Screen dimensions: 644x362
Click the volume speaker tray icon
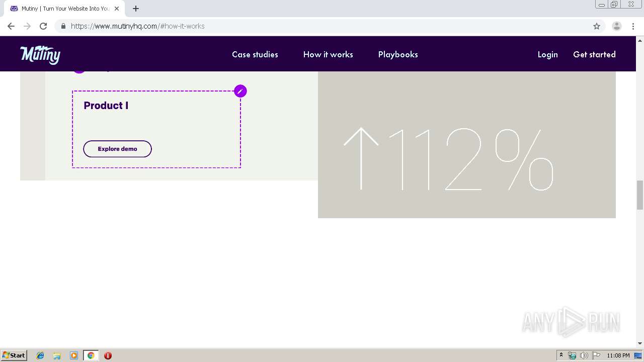coord(584,355)
